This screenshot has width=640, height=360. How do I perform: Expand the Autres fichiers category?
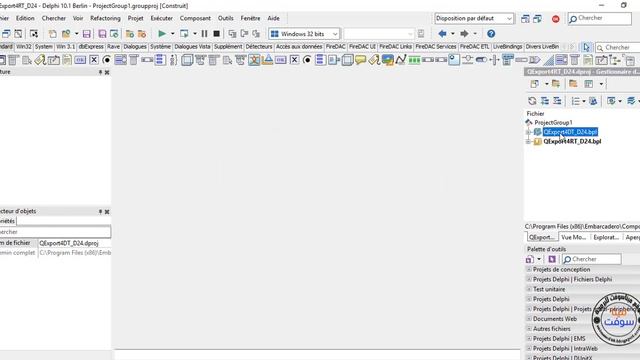(x=529, y=329)
